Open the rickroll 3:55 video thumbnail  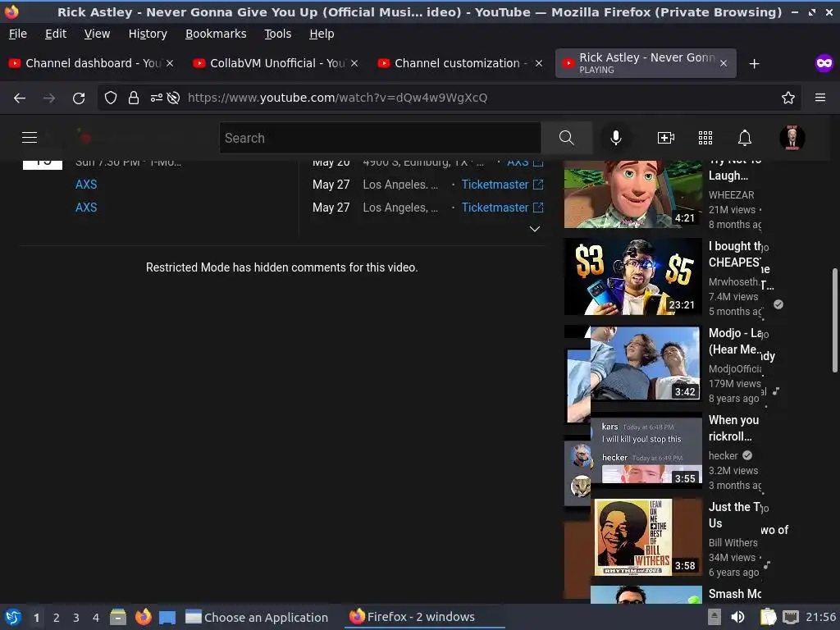[632, 450]
